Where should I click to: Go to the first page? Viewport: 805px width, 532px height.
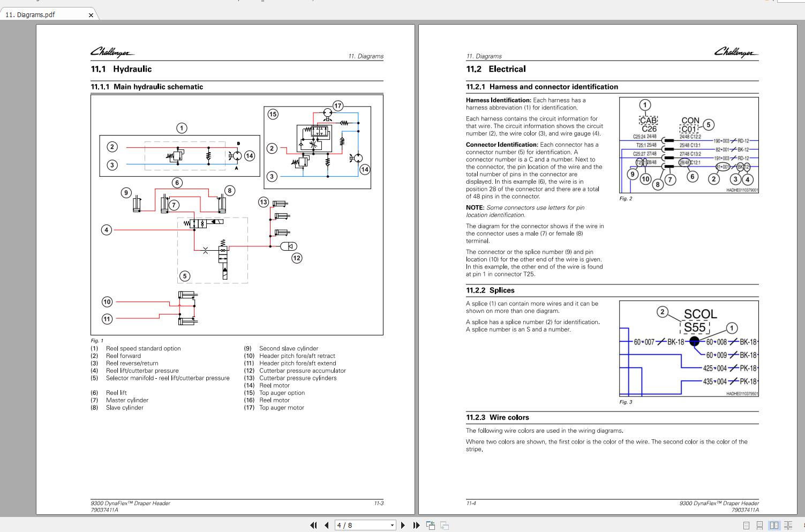313,525
